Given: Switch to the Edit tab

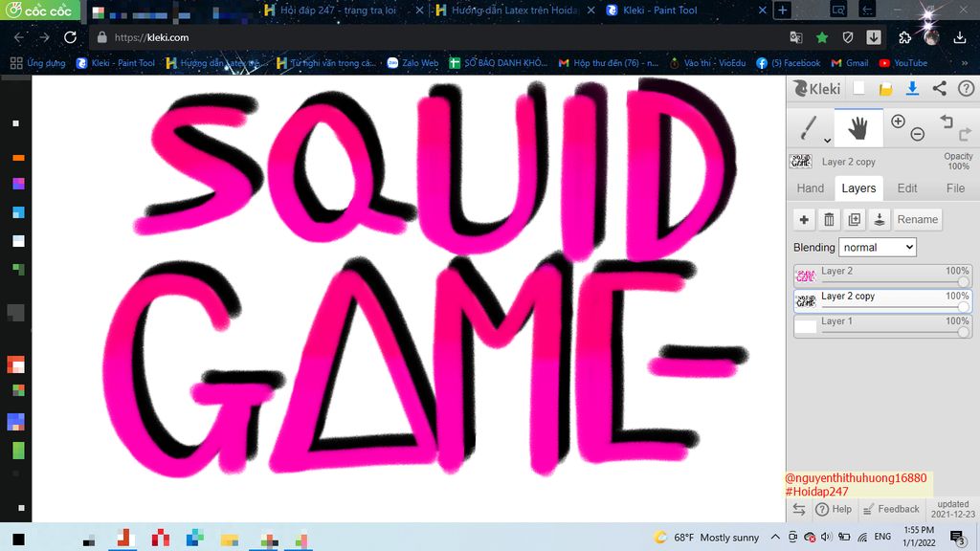Looking at the screenshot, I should 907,188.
